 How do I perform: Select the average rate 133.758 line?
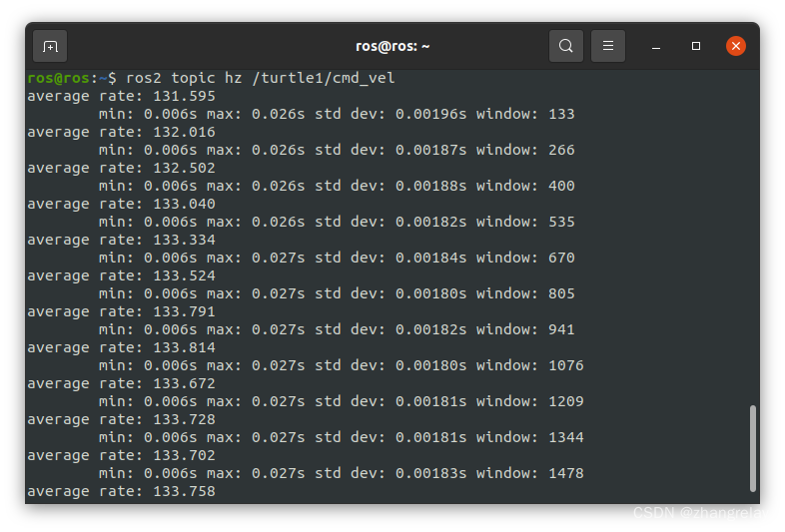click(x=121, y=491)
